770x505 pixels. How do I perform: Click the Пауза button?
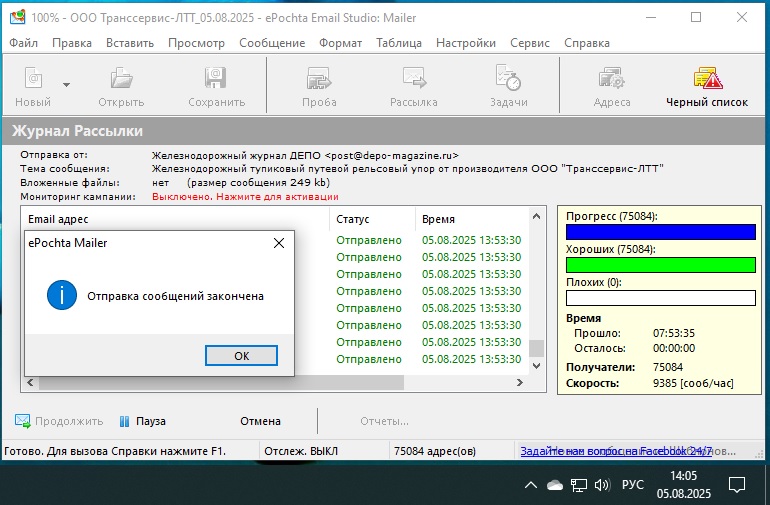(x=142, y=421)
